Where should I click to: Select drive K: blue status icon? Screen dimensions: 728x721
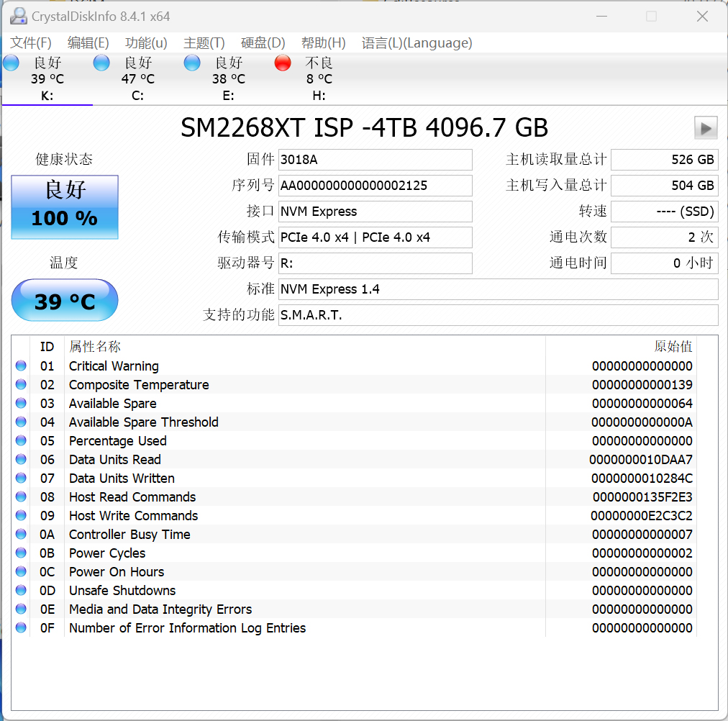pos(12,63)
